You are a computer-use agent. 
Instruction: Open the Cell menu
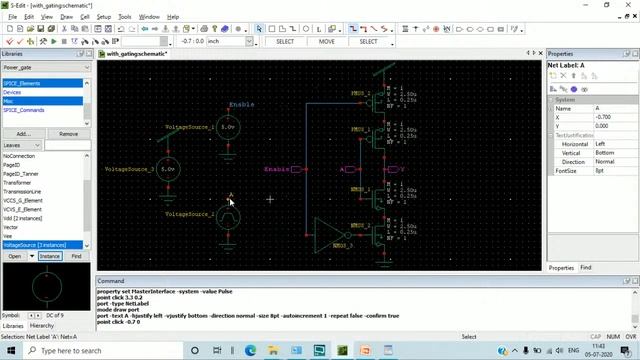(84, 17)
